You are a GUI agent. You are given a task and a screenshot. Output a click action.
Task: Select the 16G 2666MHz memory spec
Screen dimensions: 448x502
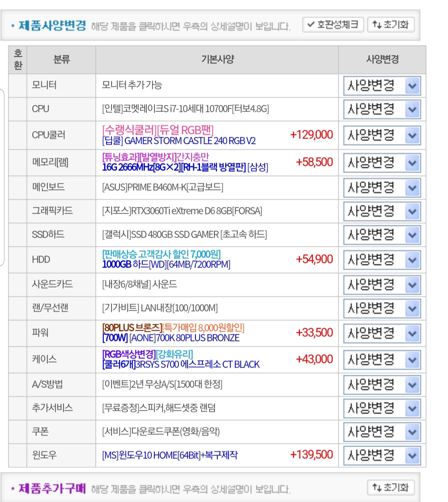[185, 167]
